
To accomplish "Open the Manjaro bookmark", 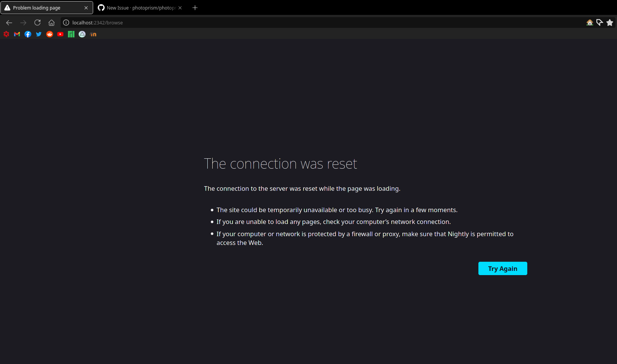I will tap(71, 34).
